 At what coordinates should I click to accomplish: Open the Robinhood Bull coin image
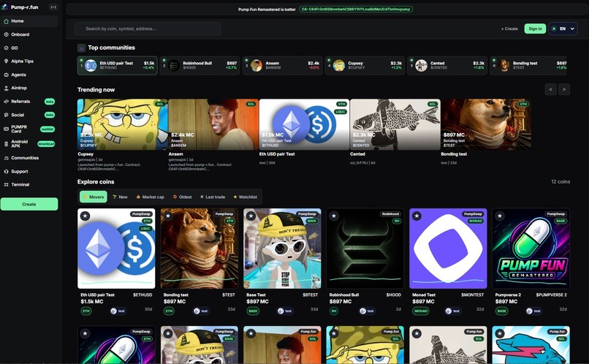pyautogui.click(x=365, y=249)
